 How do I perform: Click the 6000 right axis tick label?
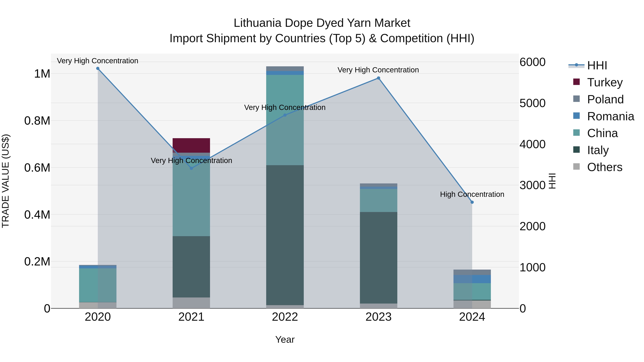[x=533, y=62]
